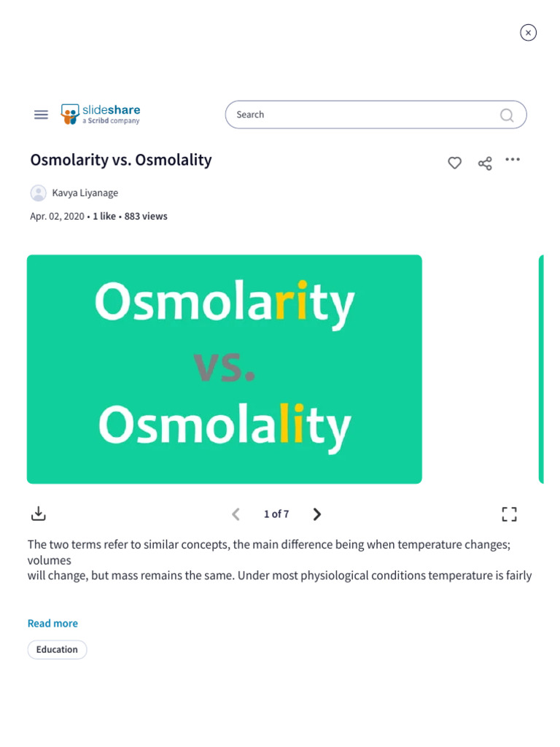Like the presentation with the heart icon

tap(454, 163)
